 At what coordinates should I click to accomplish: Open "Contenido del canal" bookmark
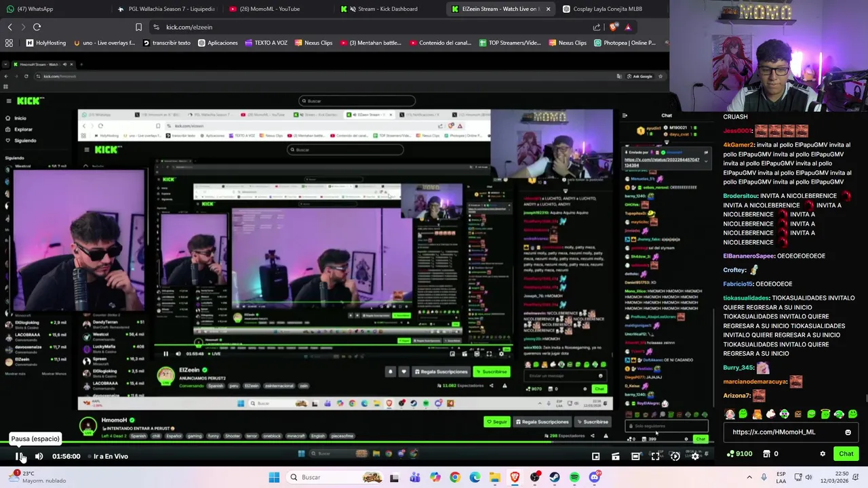[x=440, y=43]
